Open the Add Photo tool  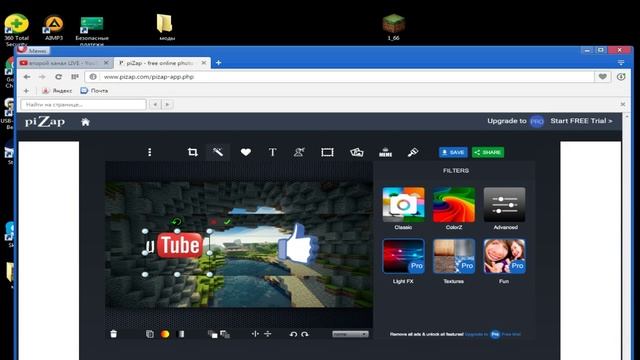point(357,152)
